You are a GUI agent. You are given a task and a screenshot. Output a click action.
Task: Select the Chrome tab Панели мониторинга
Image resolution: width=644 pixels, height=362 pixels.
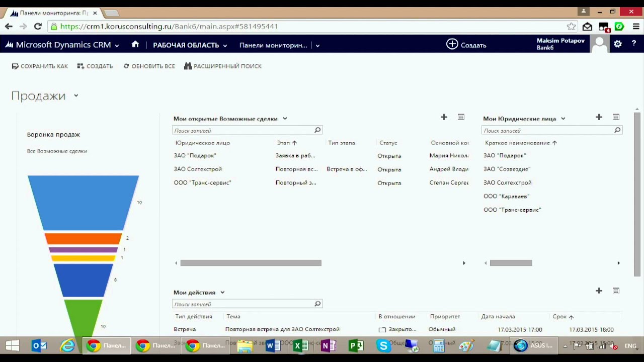coord(53,13)
